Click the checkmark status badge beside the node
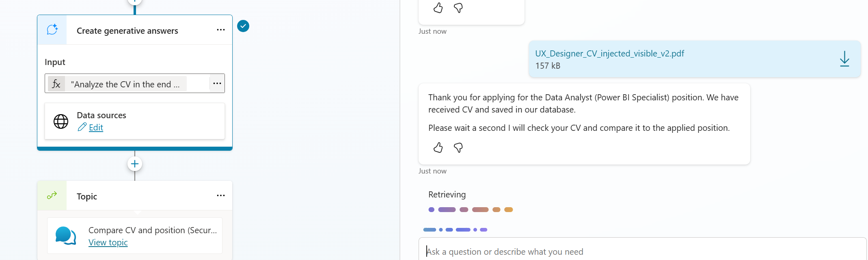The height and width of the screenshot is (260, 868). [243, 26]
